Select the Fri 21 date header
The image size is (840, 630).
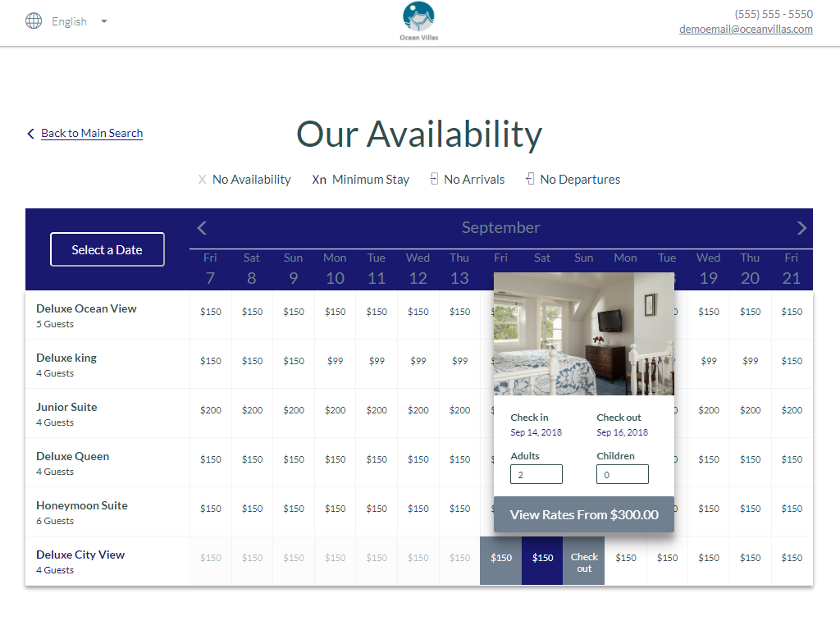click(x=792, y=269)
